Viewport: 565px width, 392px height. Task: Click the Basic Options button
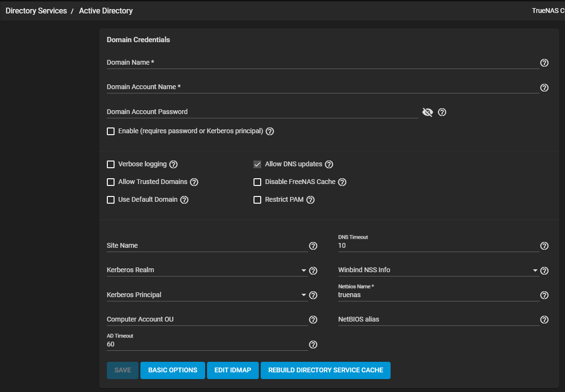173,370
